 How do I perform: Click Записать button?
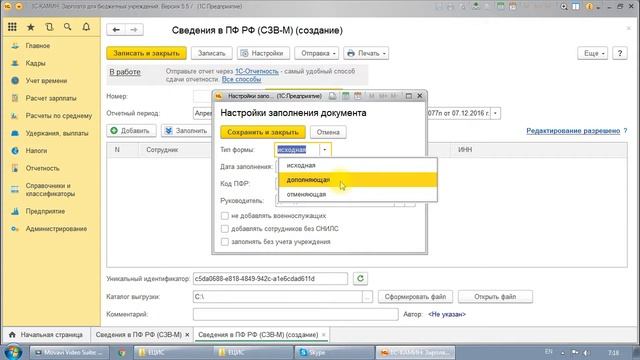tap(211, 53)
